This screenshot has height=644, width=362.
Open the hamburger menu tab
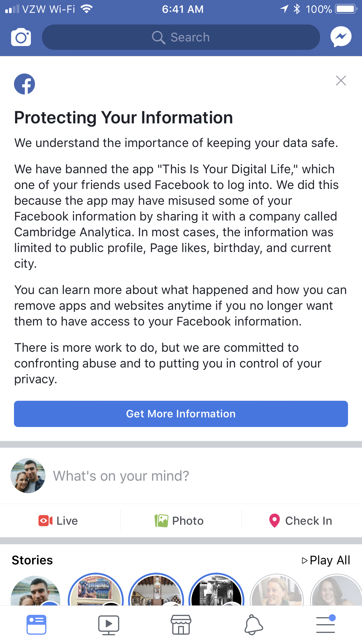[x=326, y=625]
